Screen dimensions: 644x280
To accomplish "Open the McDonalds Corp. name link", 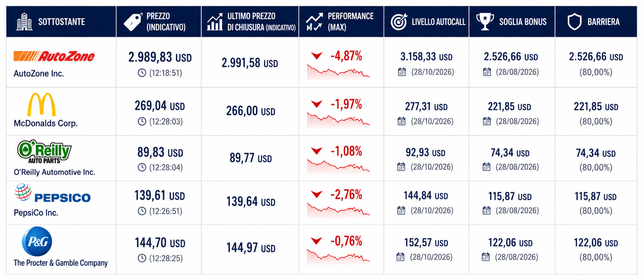I will (x=45, y=123).
